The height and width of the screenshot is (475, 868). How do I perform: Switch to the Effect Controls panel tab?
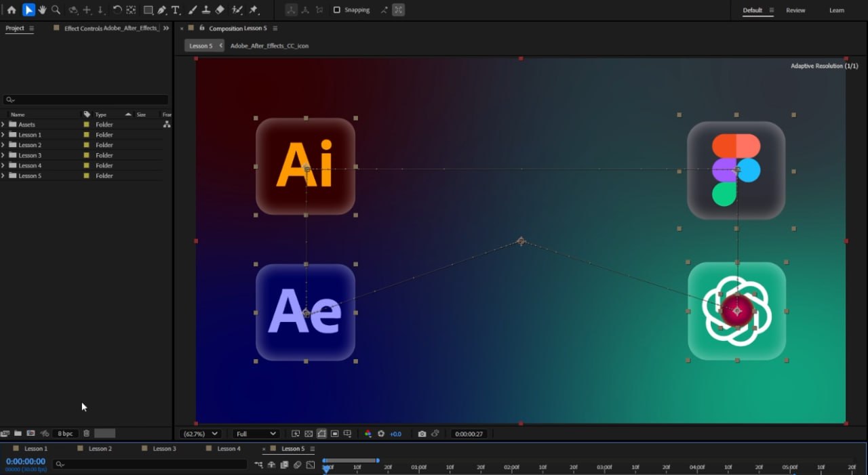111,28
